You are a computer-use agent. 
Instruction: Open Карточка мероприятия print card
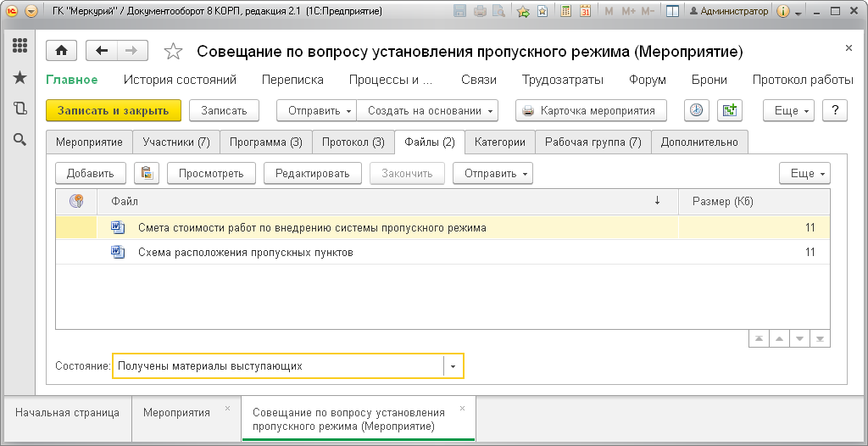click(591, 110)
